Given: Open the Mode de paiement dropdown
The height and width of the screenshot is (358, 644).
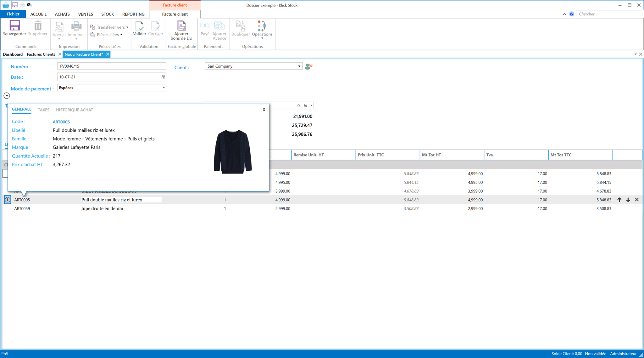Looking at the screenshot, I should click(x=164, y=88).
